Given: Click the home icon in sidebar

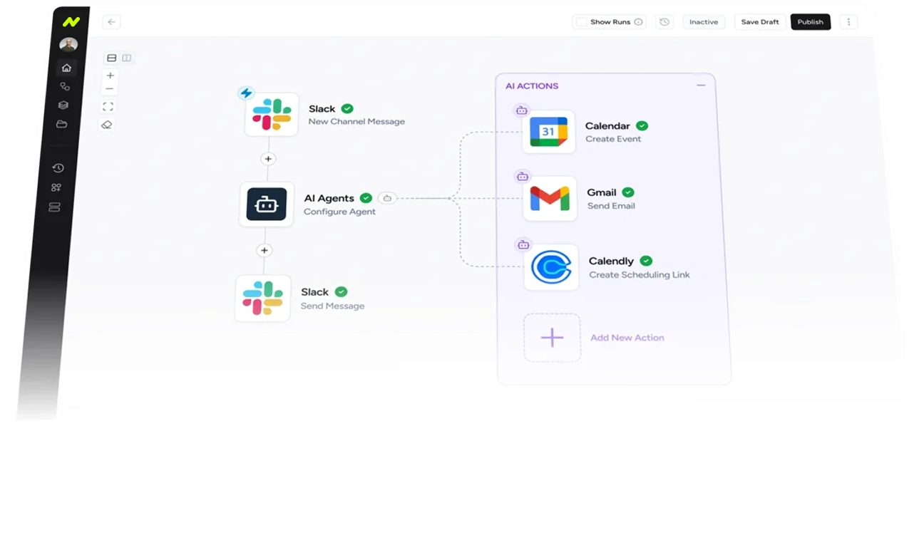Looking at the screenshot, I should [x=66, y=68].
